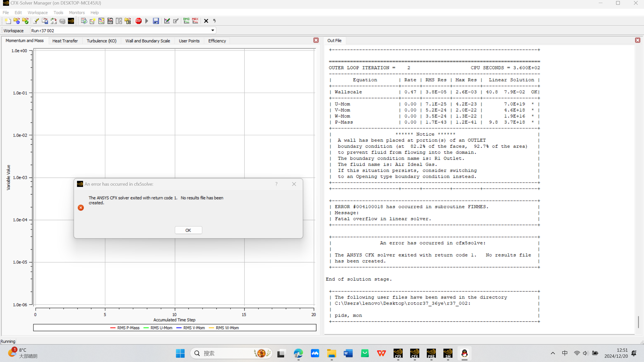Open the Windows Start button
Screen dimensions: 644x362
[180, 353]
